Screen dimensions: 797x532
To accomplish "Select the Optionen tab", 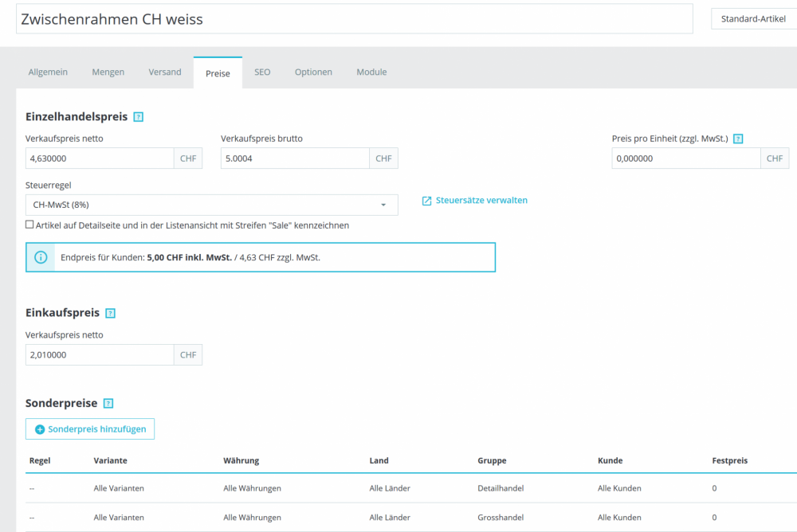I will click(313, 72).
